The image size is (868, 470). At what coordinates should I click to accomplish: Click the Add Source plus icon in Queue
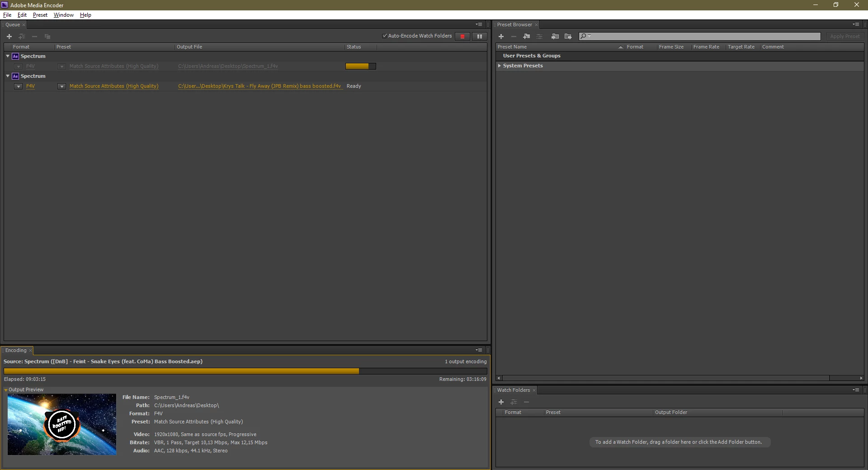pos(9,36)
